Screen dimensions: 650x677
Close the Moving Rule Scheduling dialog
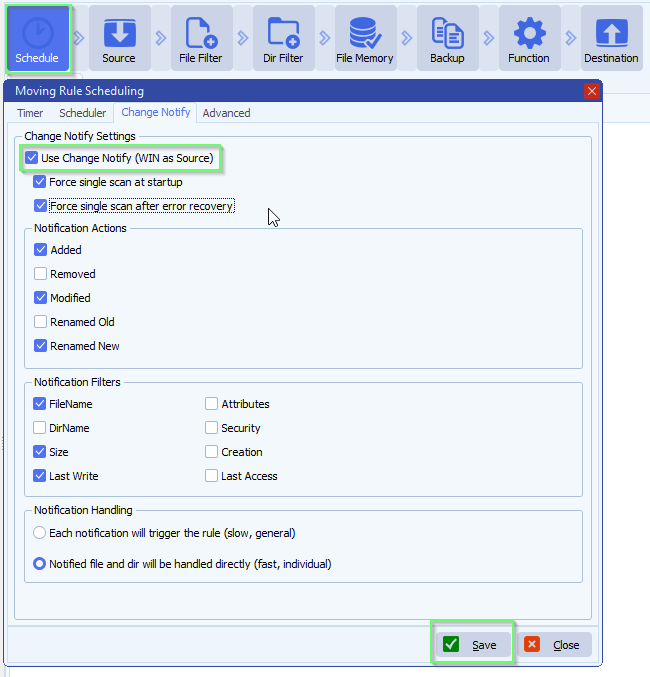point(592,91)
